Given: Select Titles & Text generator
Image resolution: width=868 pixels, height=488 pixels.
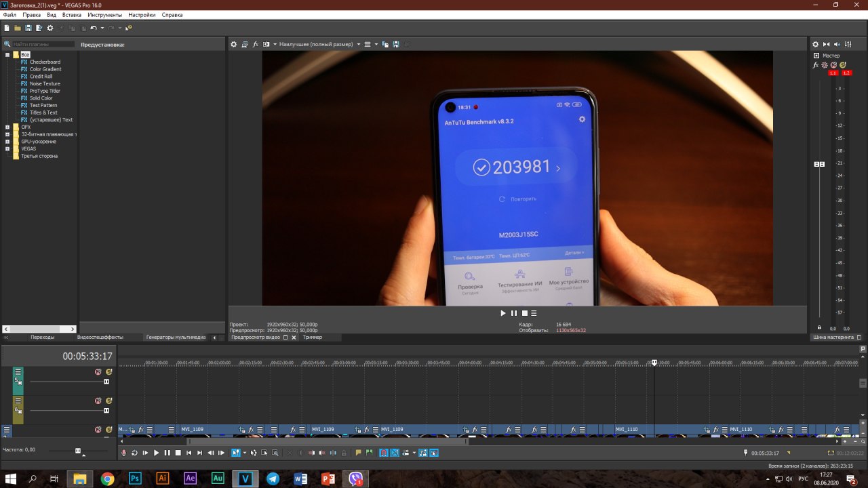Looking at the screenshot, I should tap(43, 113).
